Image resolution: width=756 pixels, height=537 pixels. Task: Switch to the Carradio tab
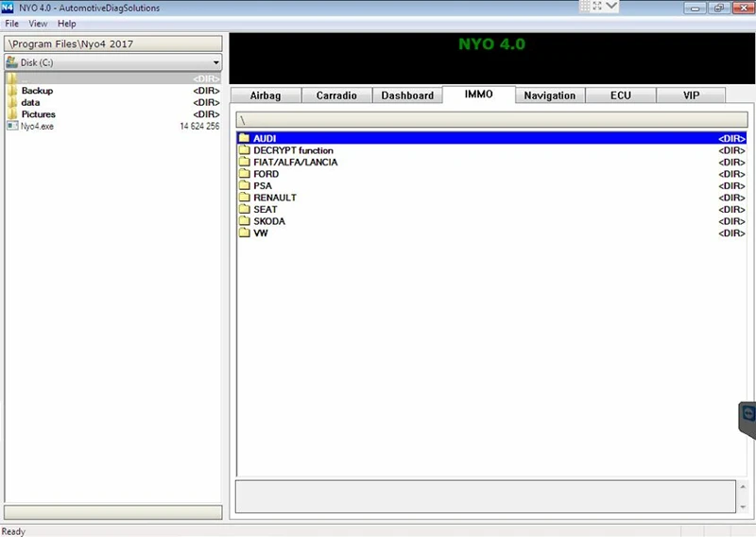(336, 95)
